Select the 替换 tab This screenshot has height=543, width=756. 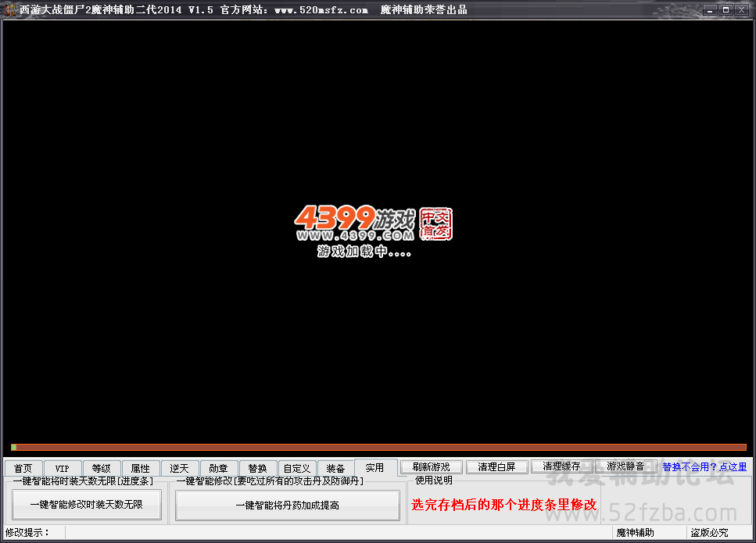[257, 468]
